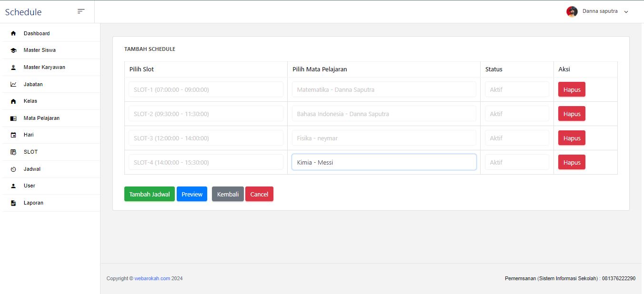The width and height of the screenshot is (644, 294).
Task: Click the Dashboard home icon
Action: pyautogui.click(x=13, y=33)
